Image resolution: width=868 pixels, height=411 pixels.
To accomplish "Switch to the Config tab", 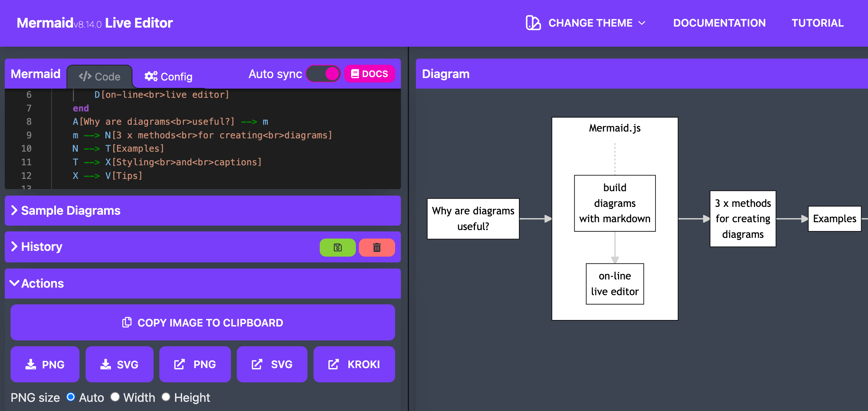I will point(168,76).
